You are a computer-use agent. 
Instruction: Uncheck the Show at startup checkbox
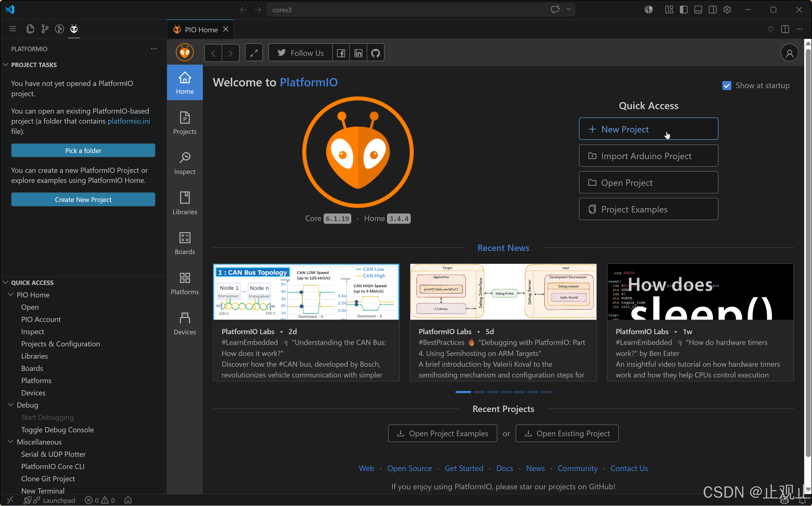(727, 86)
